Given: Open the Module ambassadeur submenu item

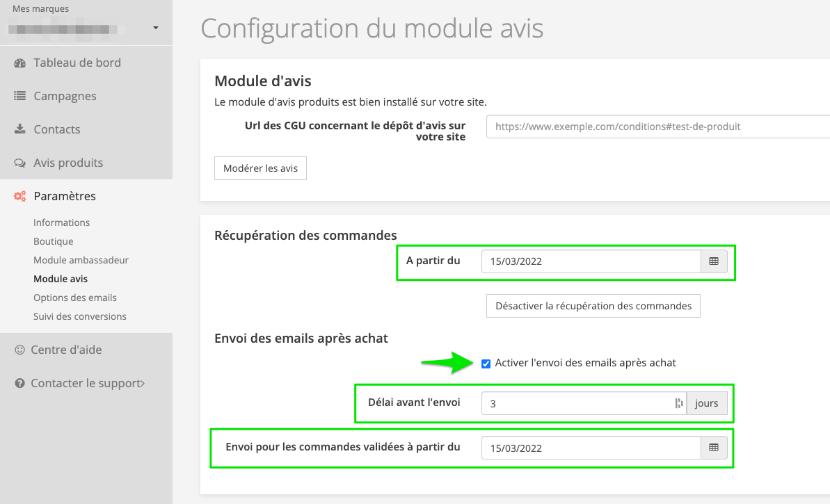Looking at the screenshot, I should (81, 260).
